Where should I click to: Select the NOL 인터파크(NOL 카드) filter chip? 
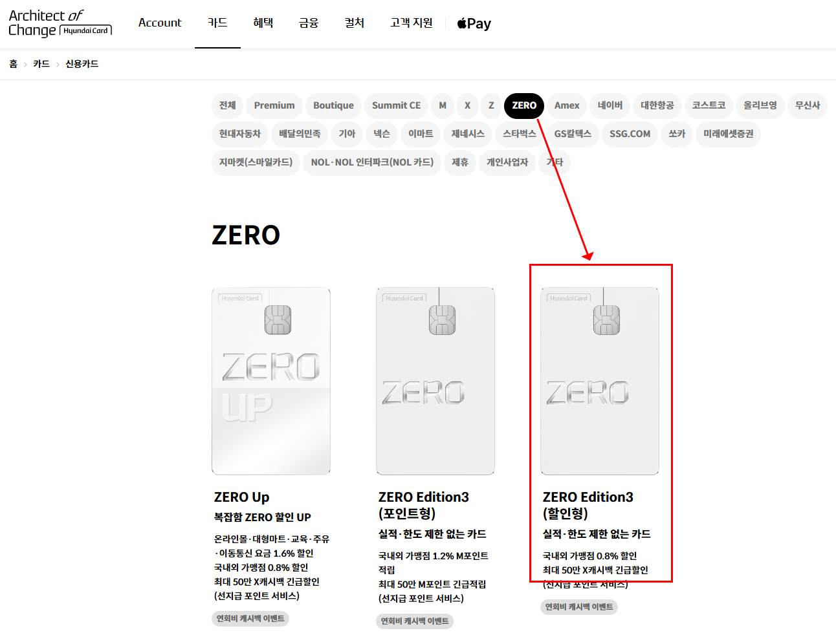372,162
